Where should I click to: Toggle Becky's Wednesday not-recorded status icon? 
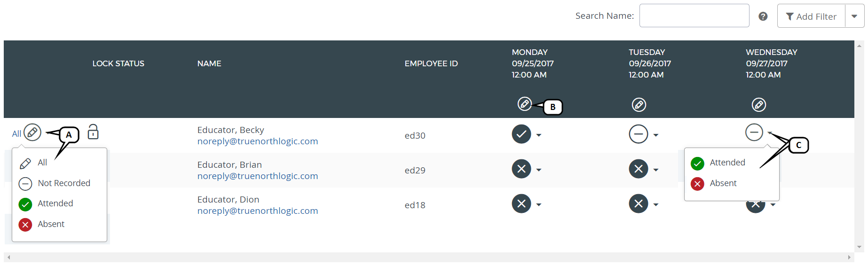[754, 133]
